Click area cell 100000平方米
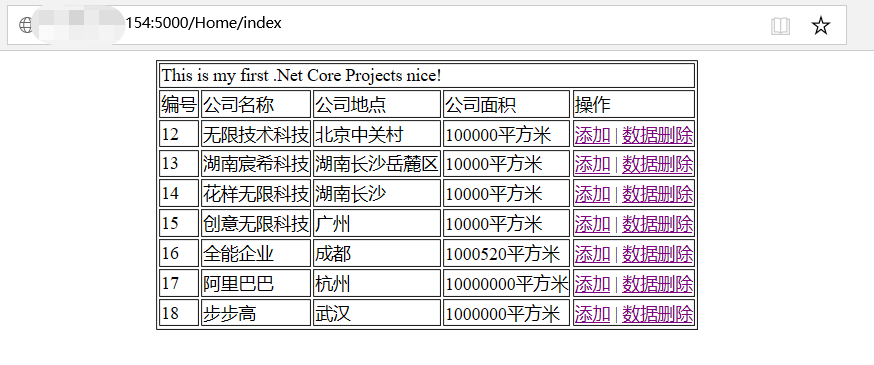 (x=507, y=134)
